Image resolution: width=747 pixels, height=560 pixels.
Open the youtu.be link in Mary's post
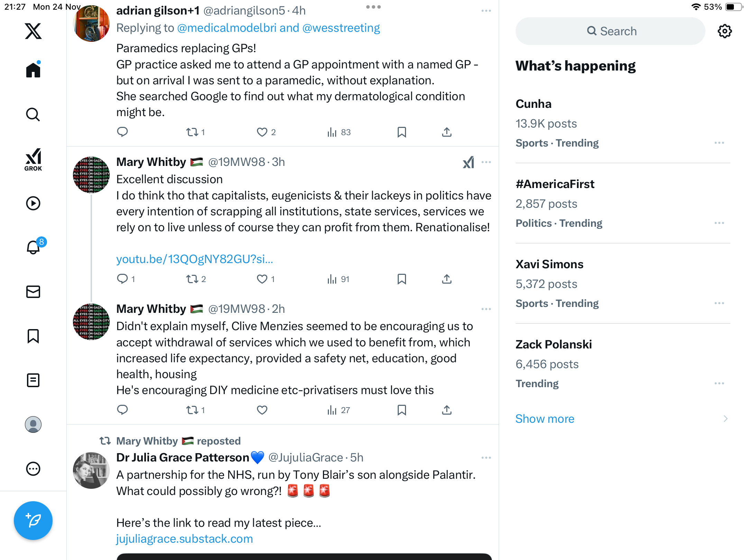(x=194, y=259)
